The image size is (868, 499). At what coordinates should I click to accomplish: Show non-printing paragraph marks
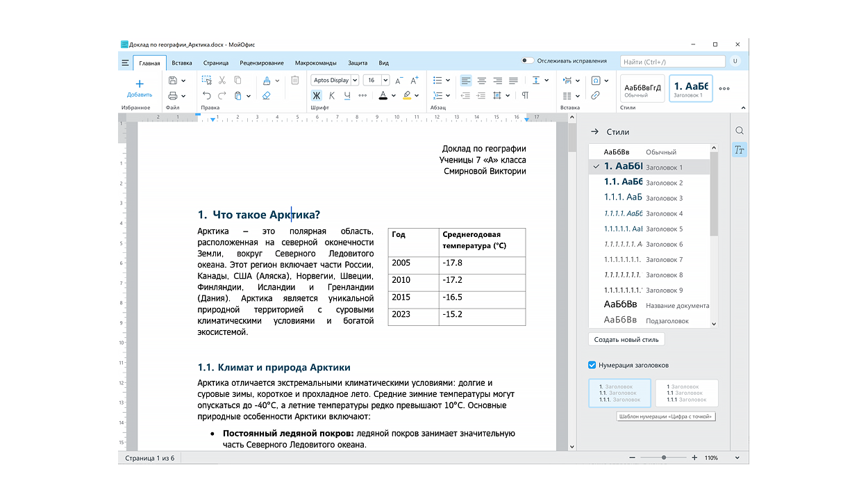[x=525, y=95]
